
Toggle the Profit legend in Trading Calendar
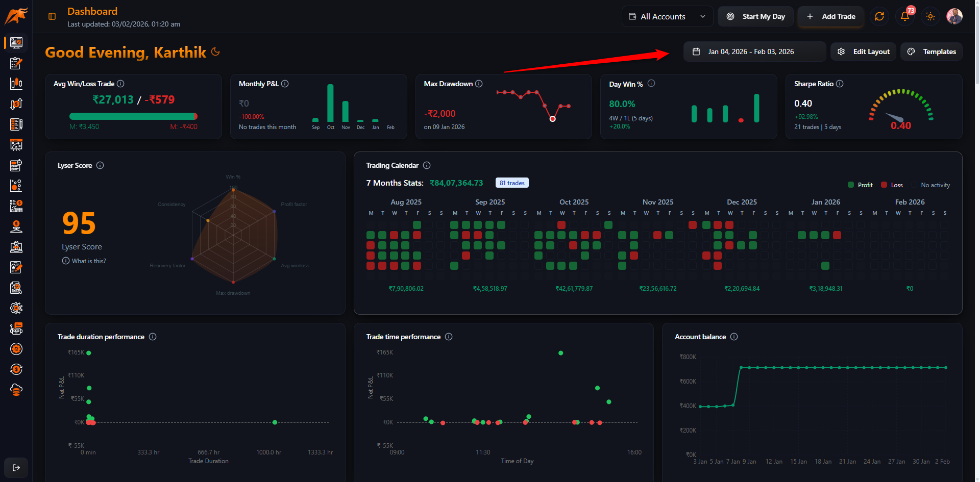(860, 185)
